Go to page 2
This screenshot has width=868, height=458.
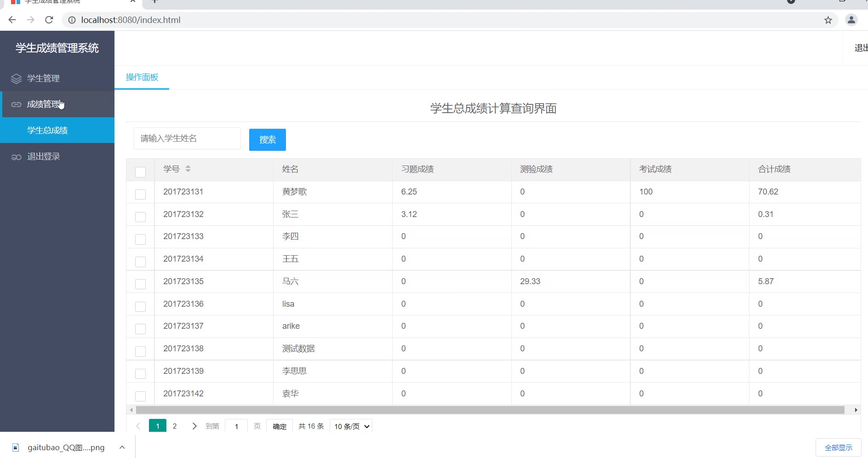click(x=175, y=426)
